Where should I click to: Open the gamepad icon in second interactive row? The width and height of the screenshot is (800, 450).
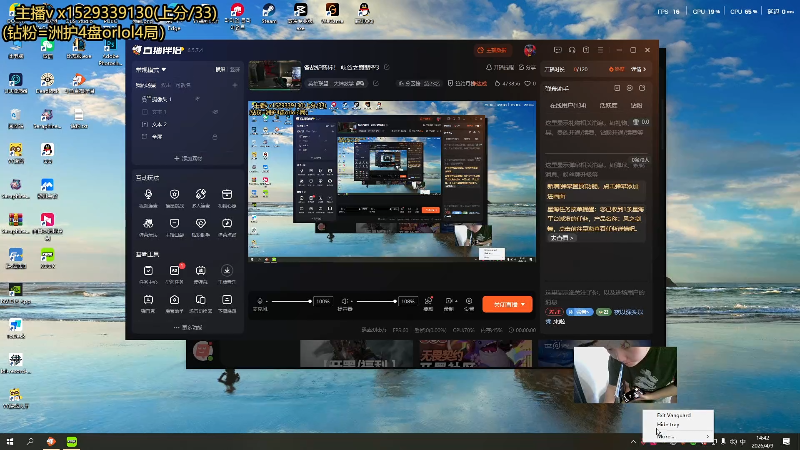pyautogui.click(x=148, y=223)
